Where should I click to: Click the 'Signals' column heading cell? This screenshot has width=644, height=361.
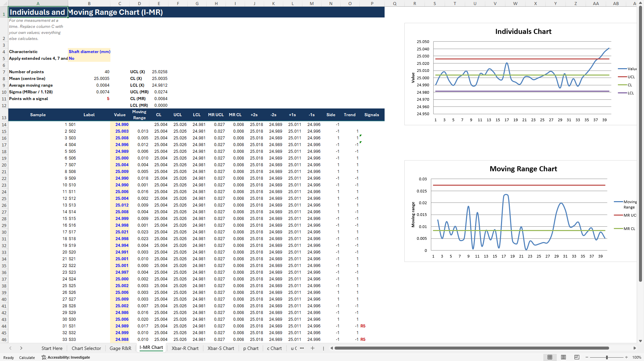372,115
